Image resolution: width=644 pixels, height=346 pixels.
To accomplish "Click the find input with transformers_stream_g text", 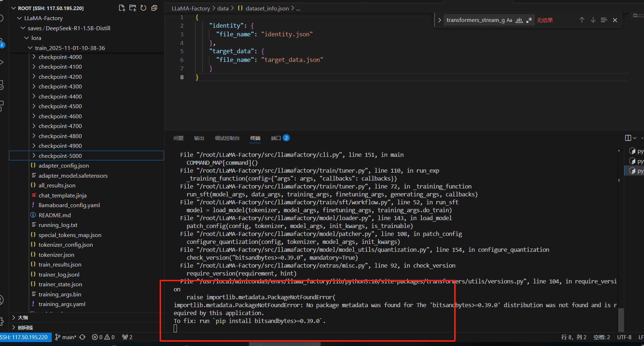I will point(475,20).
